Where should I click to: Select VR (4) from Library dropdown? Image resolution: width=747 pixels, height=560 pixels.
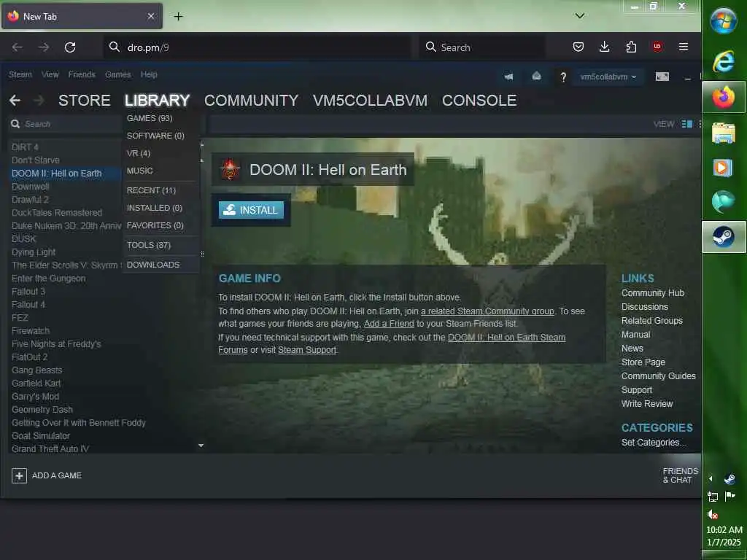(138, 153)
